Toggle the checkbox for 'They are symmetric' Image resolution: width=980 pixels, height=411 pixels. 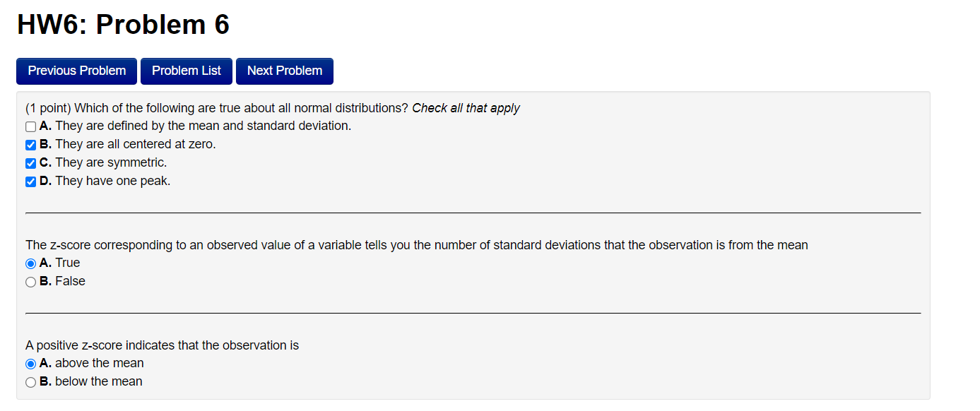click(x=30, y=163)
